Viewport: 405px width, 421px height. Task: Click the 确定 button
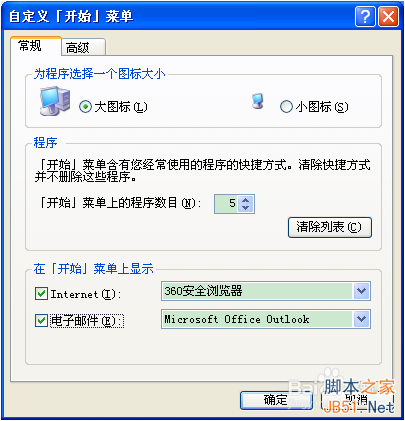(276, 400)
